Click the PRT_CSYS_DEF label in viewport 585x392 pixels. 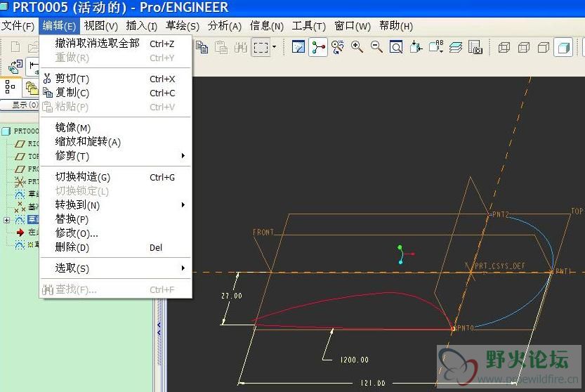pos(499,266)
